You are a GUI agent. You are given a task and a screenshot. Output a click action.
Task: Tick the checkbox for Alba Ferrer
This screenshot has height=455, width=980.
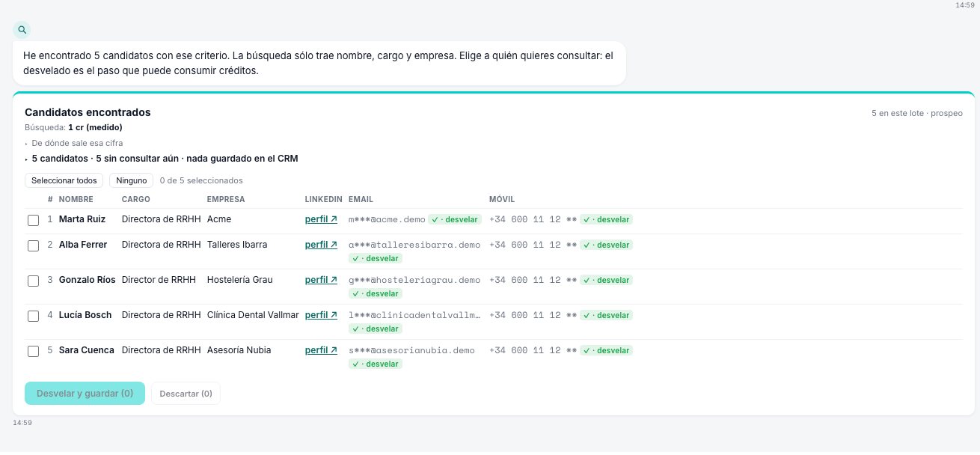pos(33,246)
